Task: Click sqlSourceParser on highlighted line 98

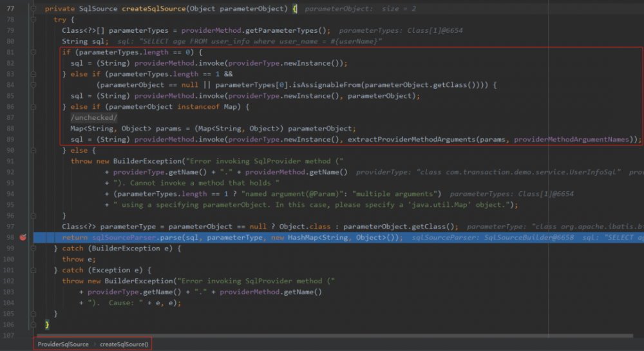Action: [x=124, y=237]
